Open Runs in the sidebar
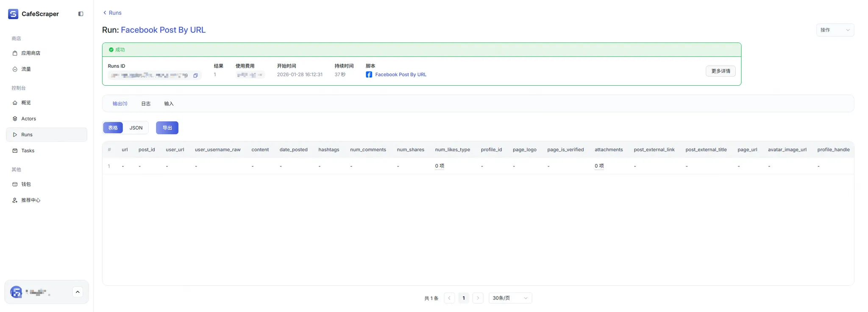 pyautogui.click(x=47, y=135)
